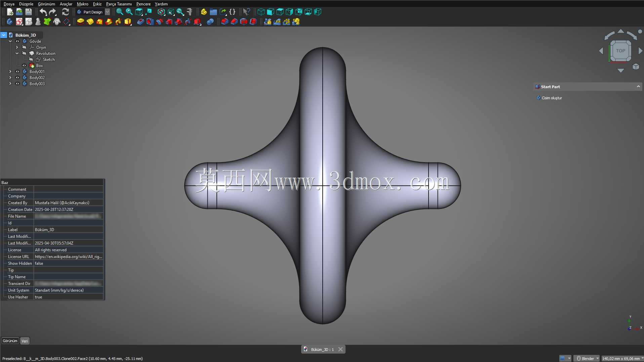Image resolution: width=644 pixels, height=362 pixels.
Task: Click the Python macro braces icon
Action: coord(232,12)
